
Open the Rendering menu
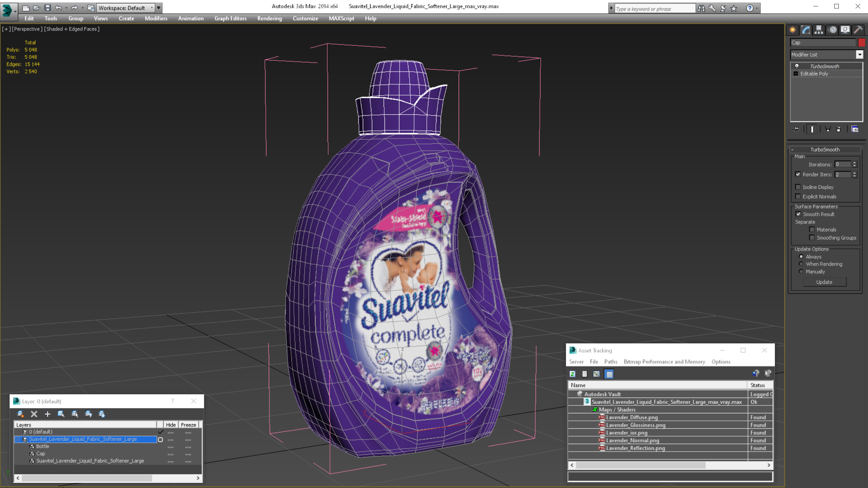(x=269, y=18)
